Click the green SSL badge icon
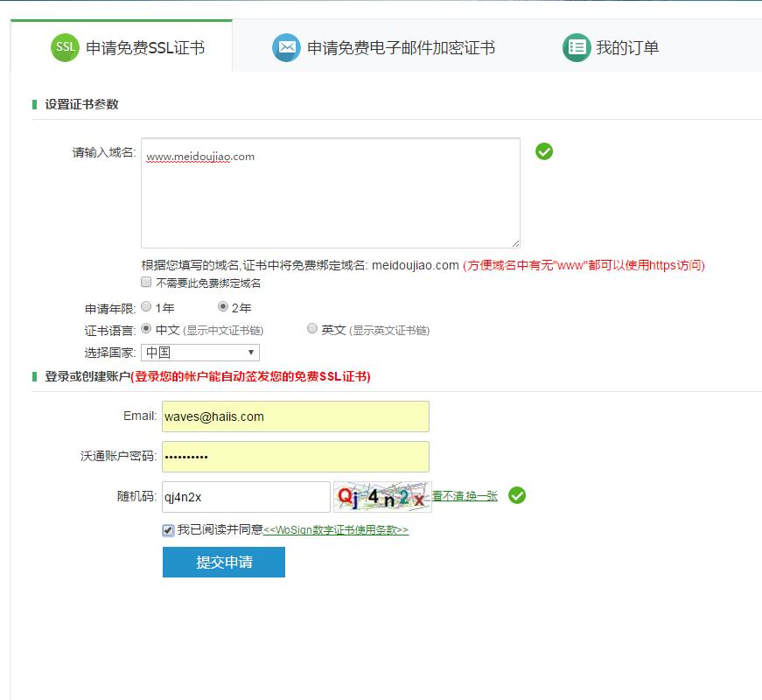Screen dimensions: 762x700 coord(63,48)
